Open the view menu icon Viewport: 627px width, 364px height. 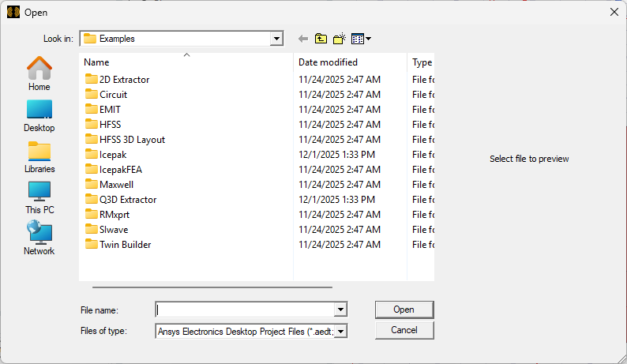click(361, 39)
